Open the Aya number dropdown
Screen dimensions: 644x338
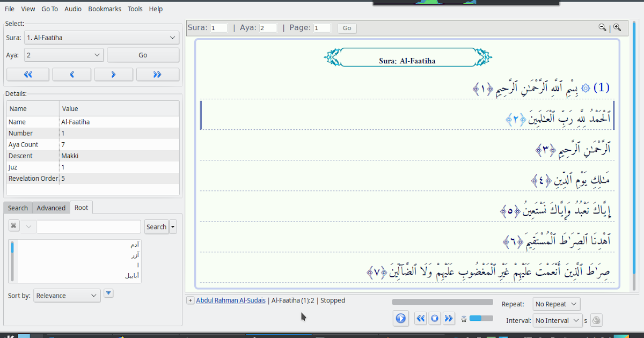click(x=64, y=55)
